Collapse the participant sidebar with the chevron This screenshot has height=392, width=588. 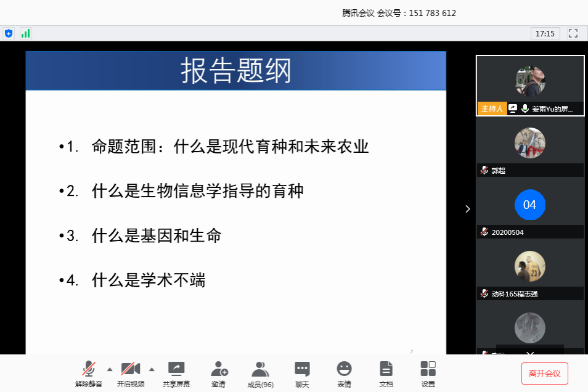[467, 209]
